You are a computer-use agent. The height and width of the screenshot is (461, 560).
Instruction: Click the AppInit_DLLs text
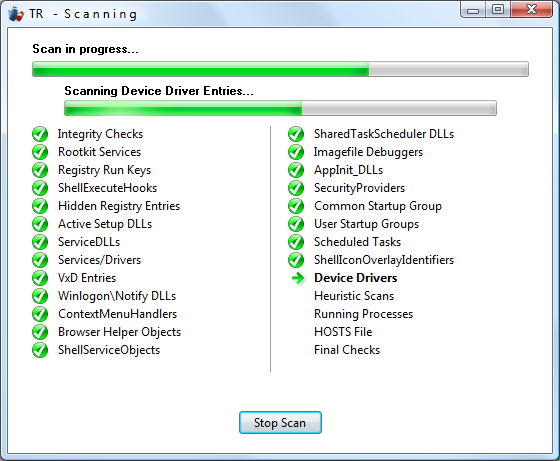pyautogui.click(x=349, y=170)
